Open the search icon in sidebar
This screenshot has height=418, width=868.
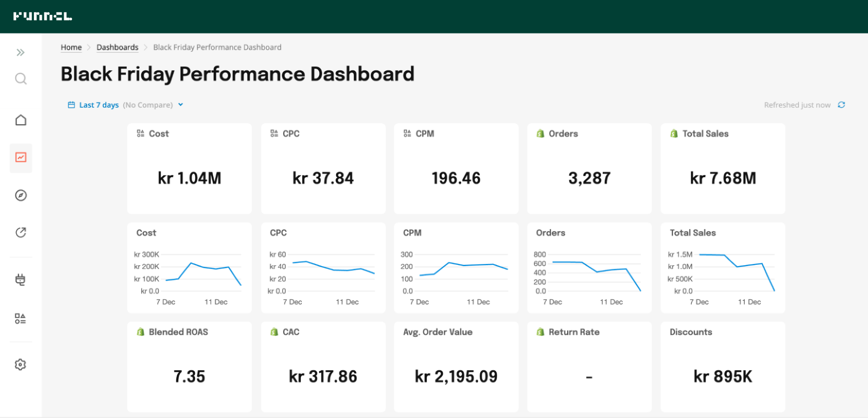[x=21, y=79]
